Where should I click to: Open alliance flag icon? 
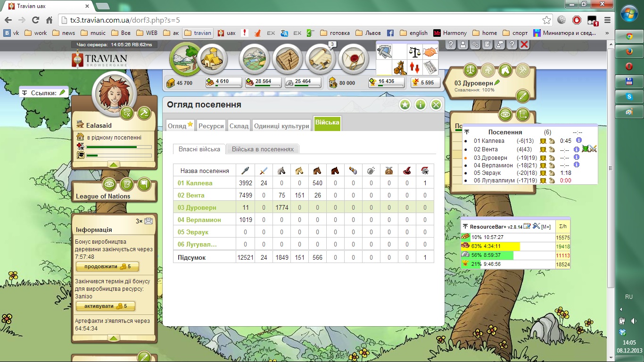tap(143, 184)
